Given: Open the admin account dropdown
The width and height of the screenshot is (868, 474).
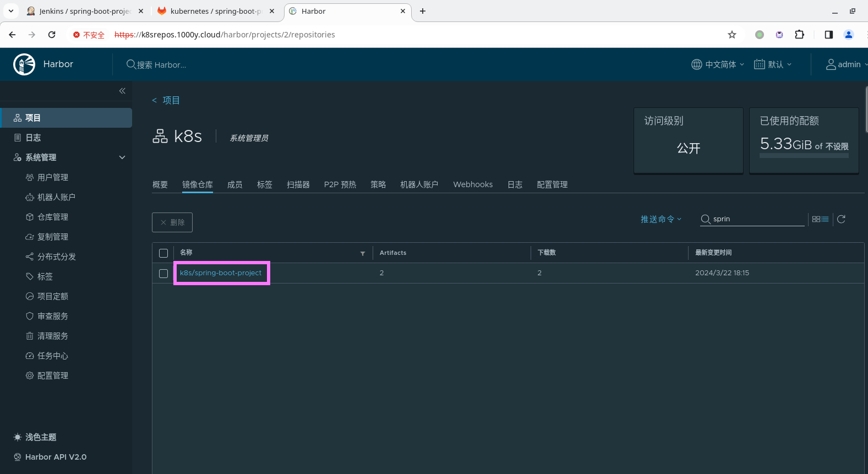Looking at the screenshot, I should click(x=846, y=64).
